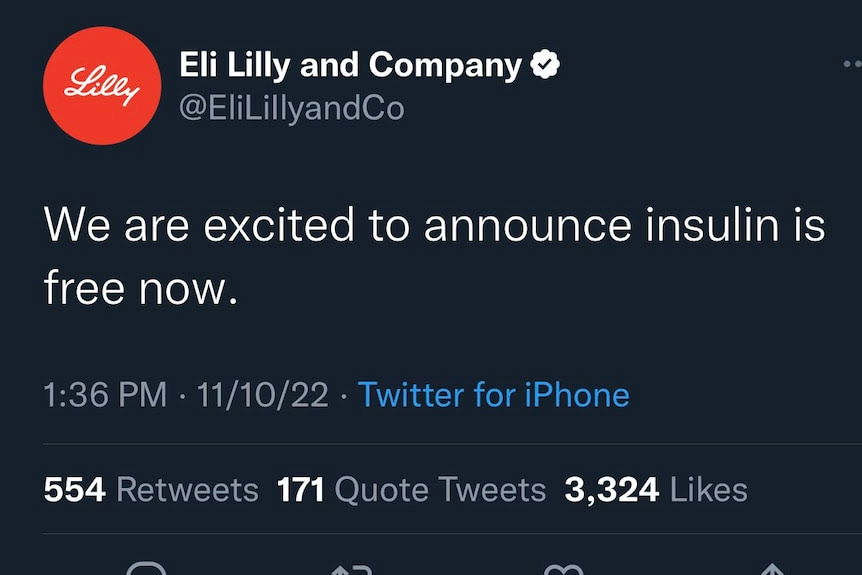
Task: Tap the share arrow icon
Action: pos(772,570)
